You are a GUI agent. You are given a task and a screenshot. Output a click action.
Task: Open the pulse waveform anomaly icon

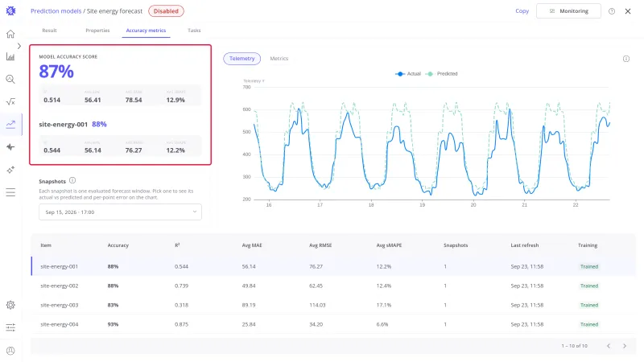tap(10, 147)
